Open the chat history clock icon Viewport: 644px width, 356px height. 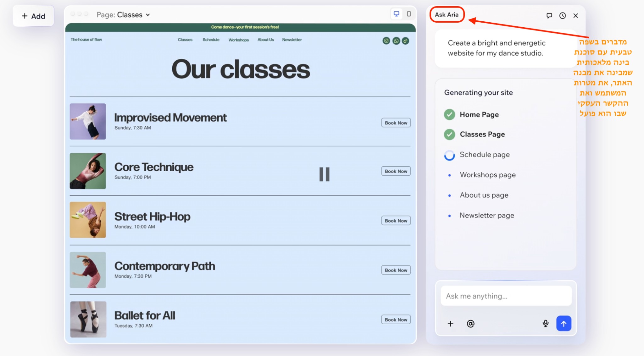(563, 15)
